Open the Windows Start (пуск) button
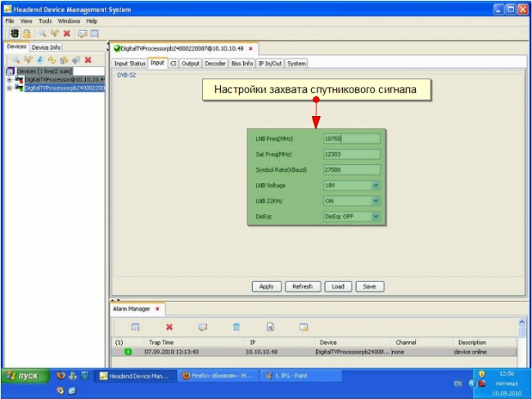Viewport: 532px width, 399px height. point(26,375)
